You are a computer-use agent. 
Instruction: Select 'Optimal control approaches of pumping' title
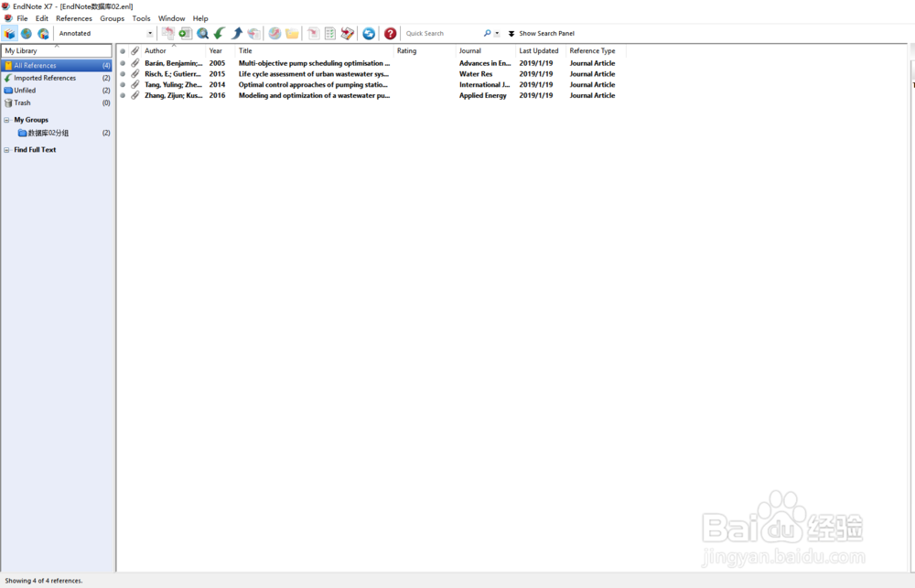[x=313, y=84]
